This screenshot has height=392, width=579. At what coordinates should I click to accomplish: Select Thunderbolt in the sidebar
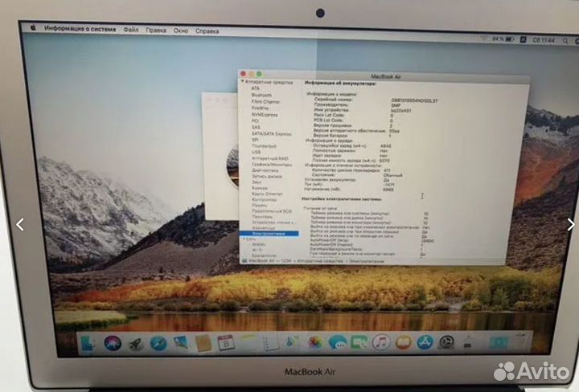pos(264,146)
